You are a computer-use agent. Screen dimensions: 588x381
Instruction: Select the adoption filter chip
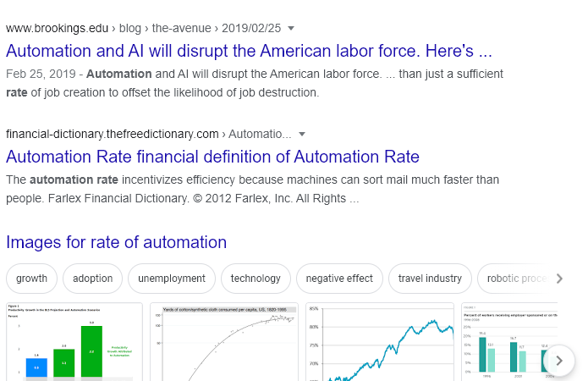pos(92,279)
